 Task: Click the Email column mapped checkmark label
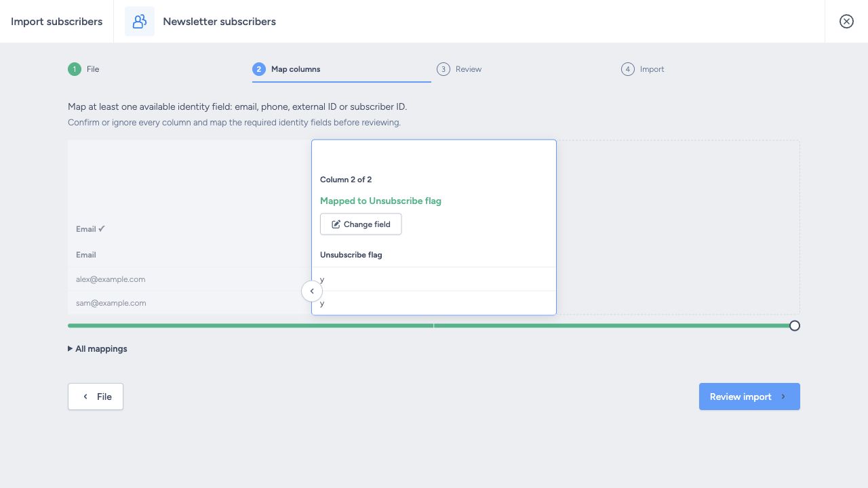coord(91,229)
